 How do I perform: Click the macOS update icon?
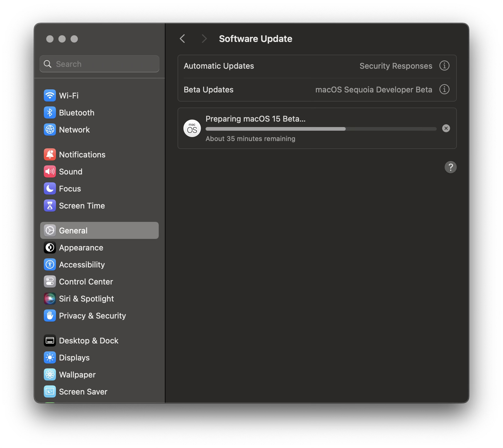(x=192, y=128)
